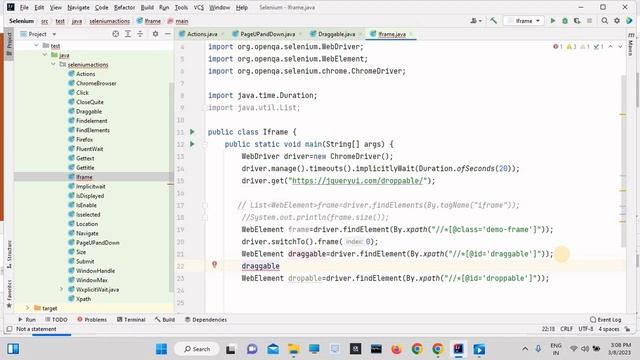Click the '4 spaces' indent setting

[x=609, y=329]
